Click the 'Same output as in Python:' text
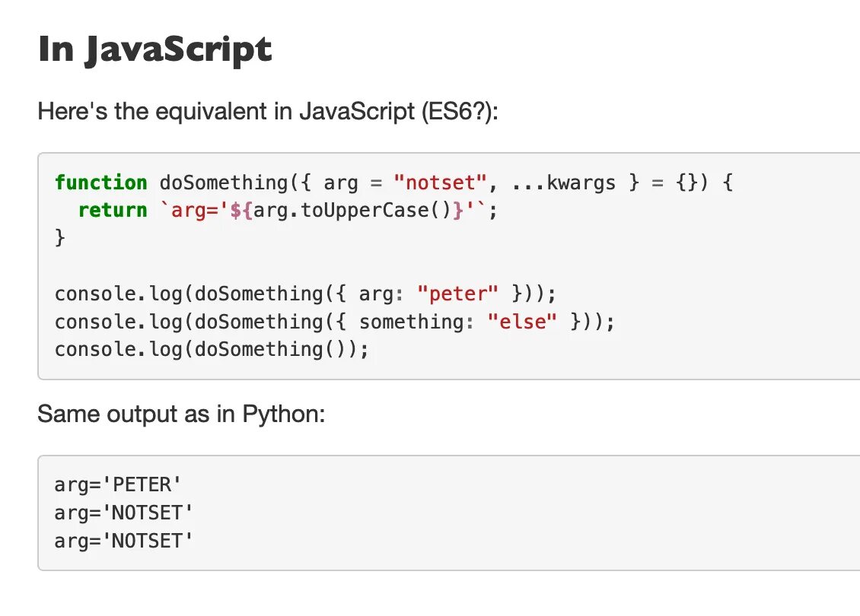This screenshot has width=860, height=616. pyautogui.click(x=181, y=414)
